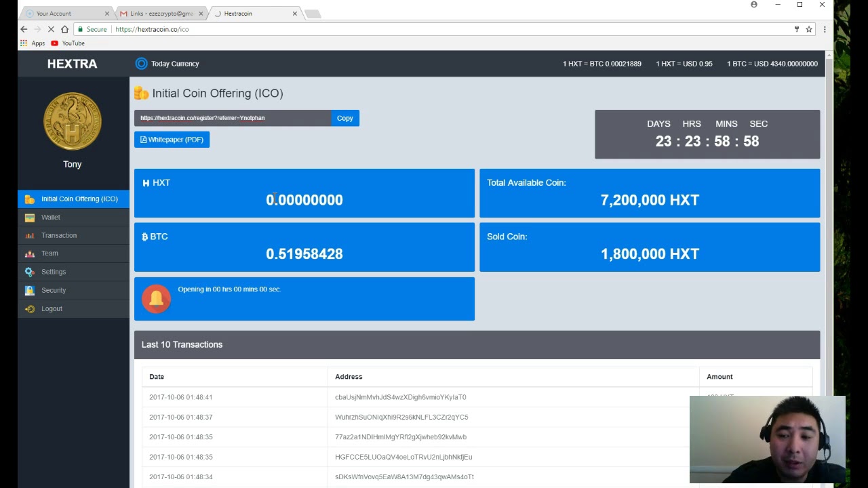Click the ICO coins sidebar icon

(29, 199)
